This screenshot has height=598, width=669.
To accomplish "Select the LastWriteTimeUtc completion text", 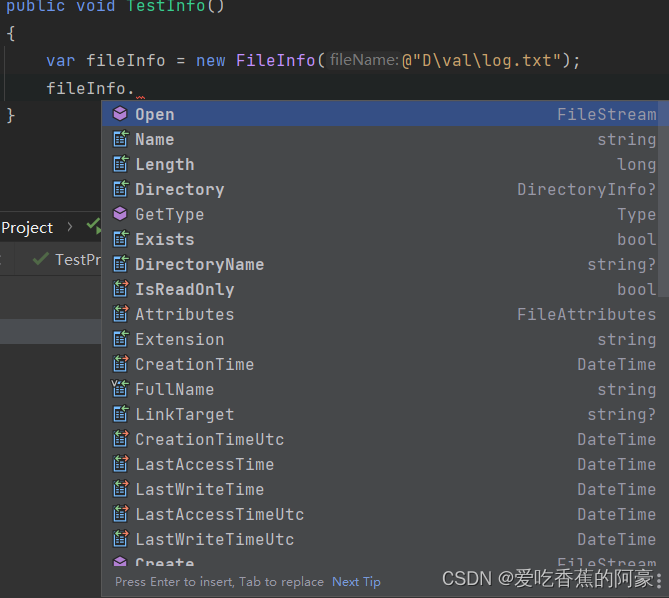I will (215, 539).
